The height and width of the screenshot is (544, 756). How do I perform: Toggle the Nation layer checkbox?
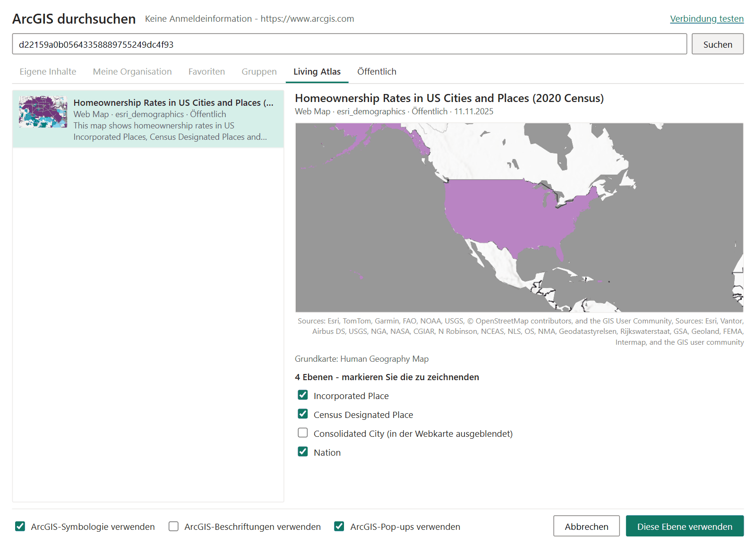coord(303,452)
